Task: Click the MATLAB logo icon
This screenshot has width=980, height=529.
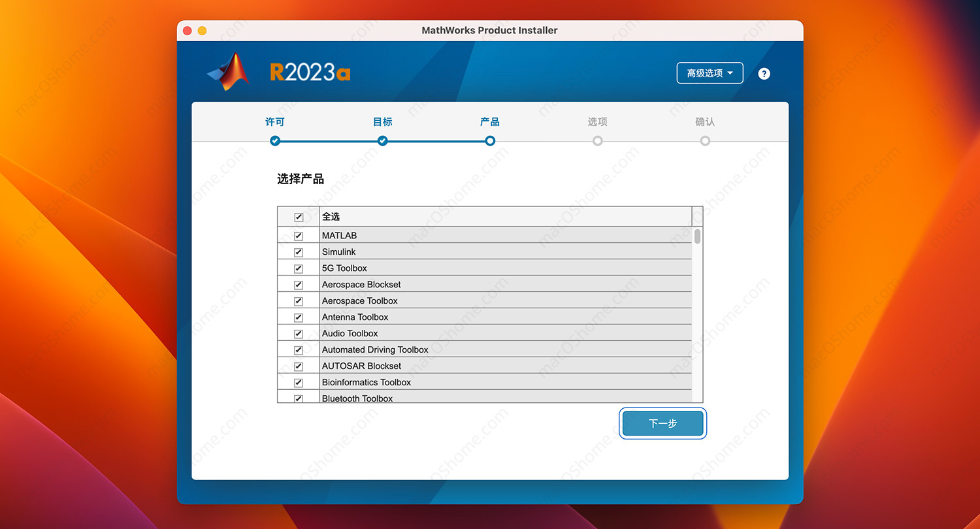Action: [x=229, y=71]
